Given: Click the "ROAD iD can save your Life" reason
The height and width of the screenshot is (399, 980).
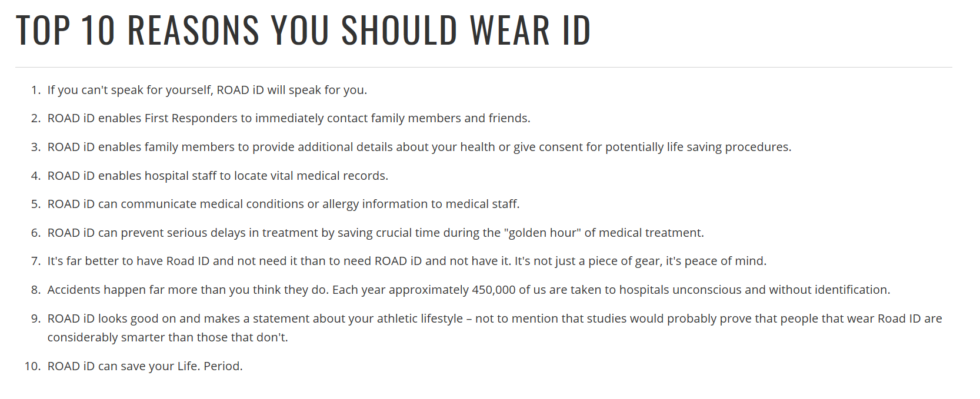Looking at the screenshot, I should [x=145, y=366].
